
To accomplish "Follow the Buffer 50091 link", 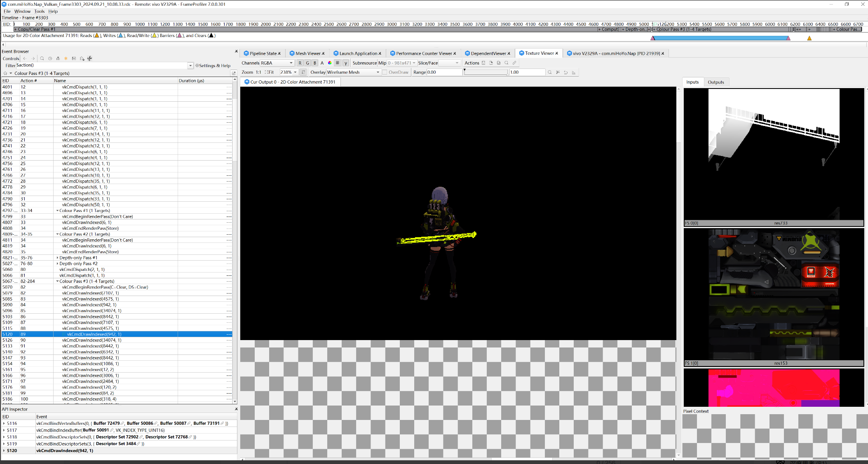I will [x=95, y=430].
